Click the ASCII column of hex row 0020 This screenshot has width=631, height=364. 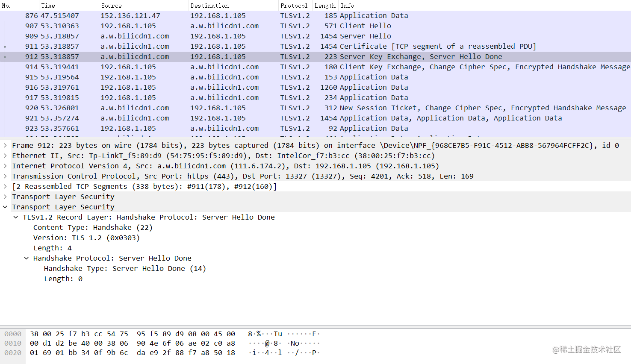284,353
